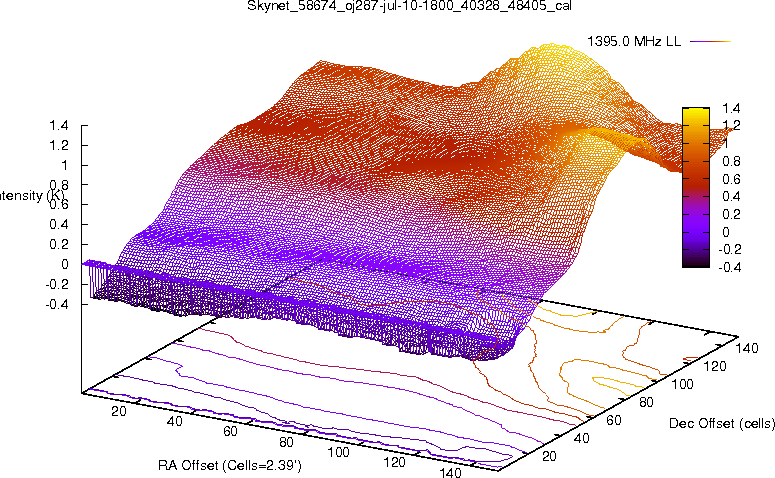Click the 80 tick on the Dec Offset axis
Viewport: 775px width, 478px height.
646,402
